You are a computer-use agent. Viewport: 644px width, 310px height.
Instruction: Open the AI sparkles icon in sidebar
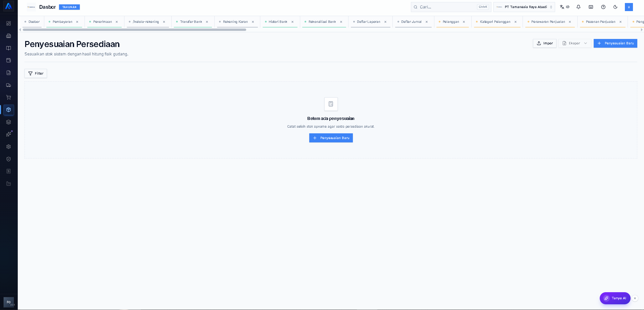pyautogui.click(x=9, y=134)
